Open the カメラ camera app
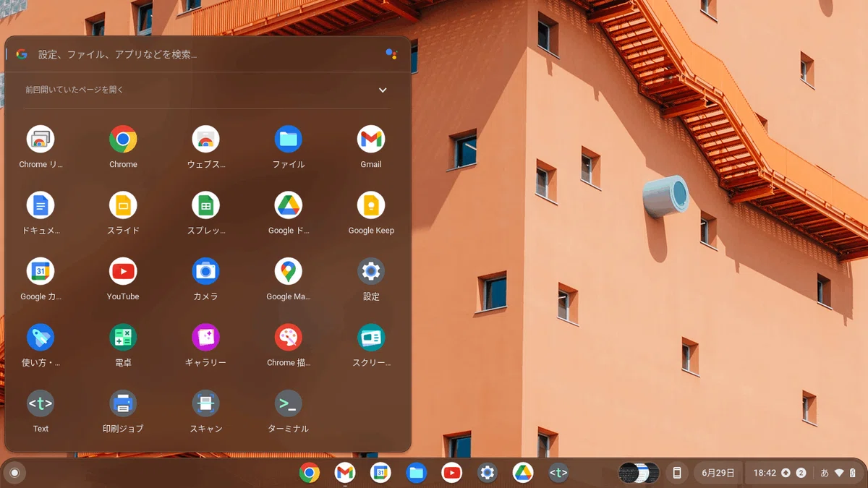The width and height of the screenshot is (868, 488). [205, 271]
